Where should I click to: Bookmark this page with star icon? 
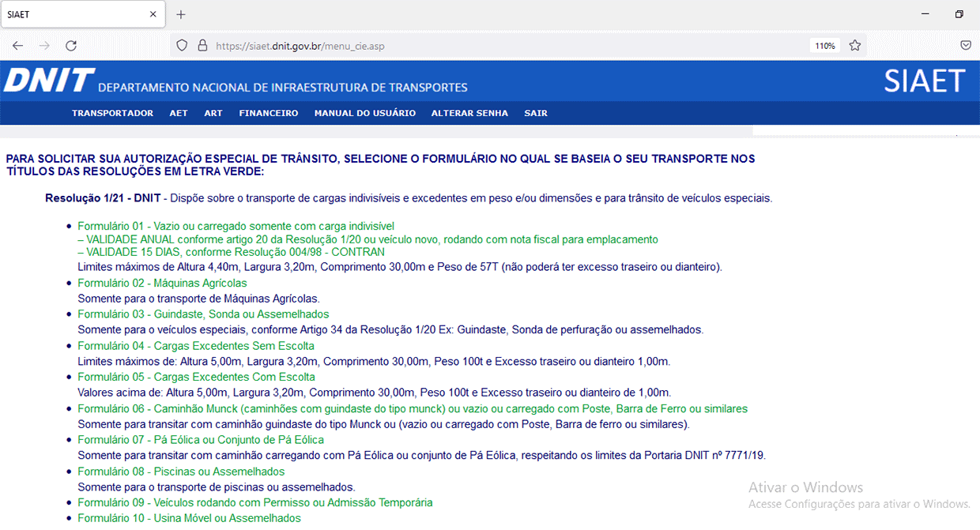[x=854, y=46]
